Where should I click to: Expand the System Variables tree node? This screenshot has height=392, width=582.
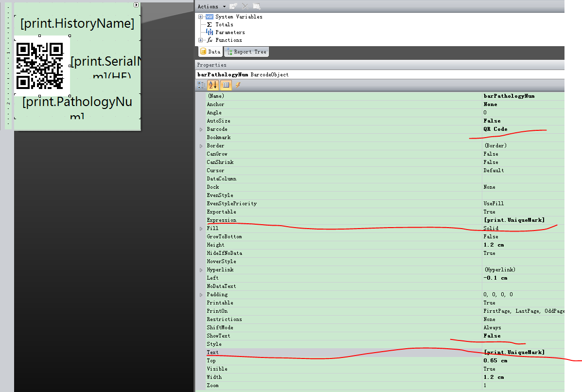pos(200,17)
